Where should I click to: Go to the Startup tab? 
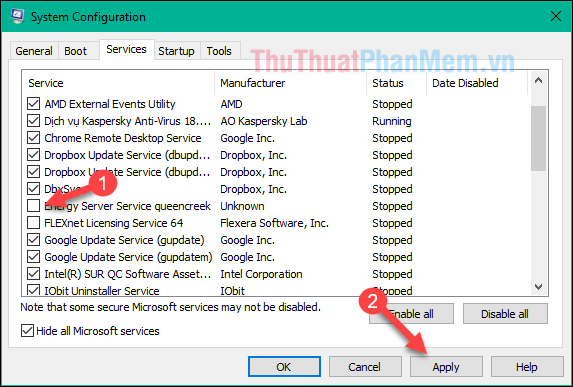click(x=177, y=51)
